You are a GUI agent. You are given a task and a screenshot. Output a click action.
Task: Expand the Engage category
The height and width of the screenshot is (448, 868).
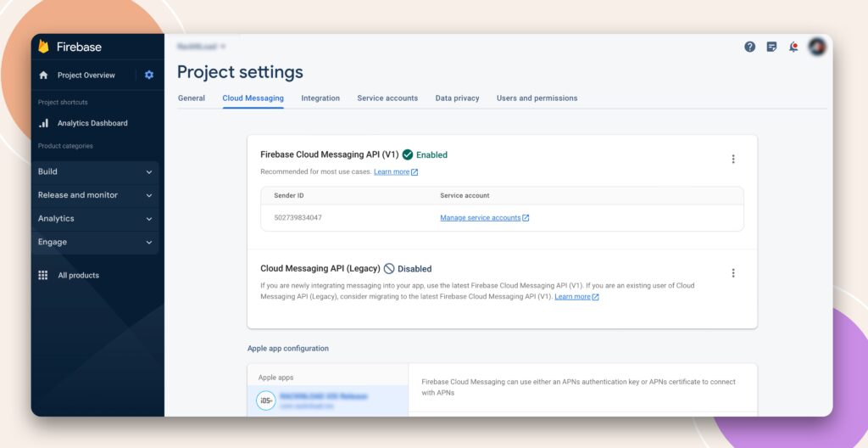point(96,242)
